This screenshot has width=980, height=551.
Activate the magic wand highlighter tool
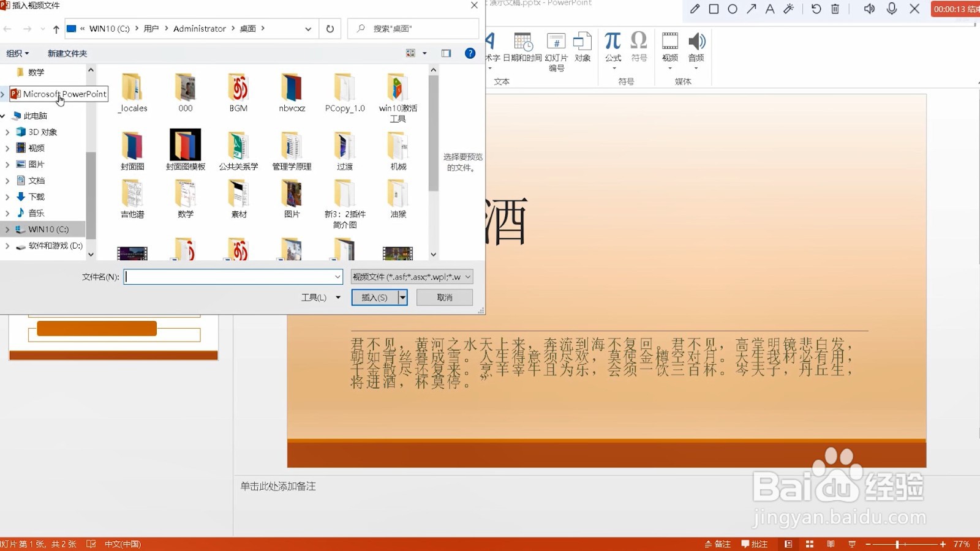coord(789,9)
